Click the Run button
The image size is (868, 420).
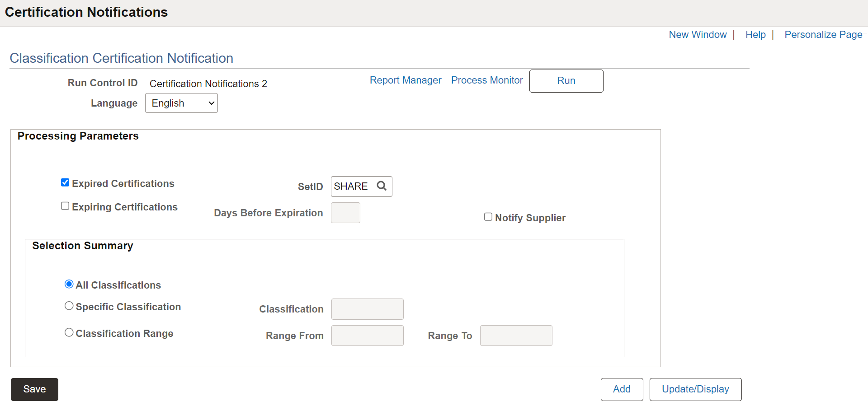tap(566, 81)
